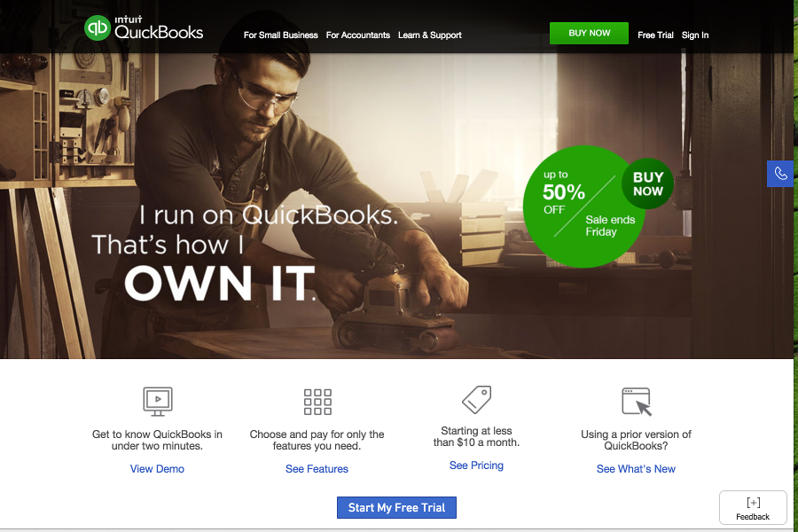Screen dimensions: 798x532
Task: Click the Free Trial link
Action: click(655, 35)
